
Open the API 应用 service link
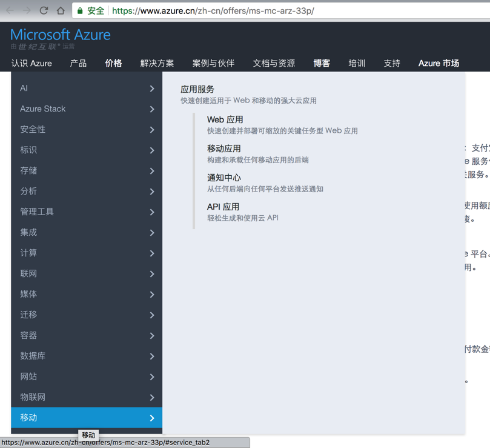pyautogui.click(x=223, y=207)
